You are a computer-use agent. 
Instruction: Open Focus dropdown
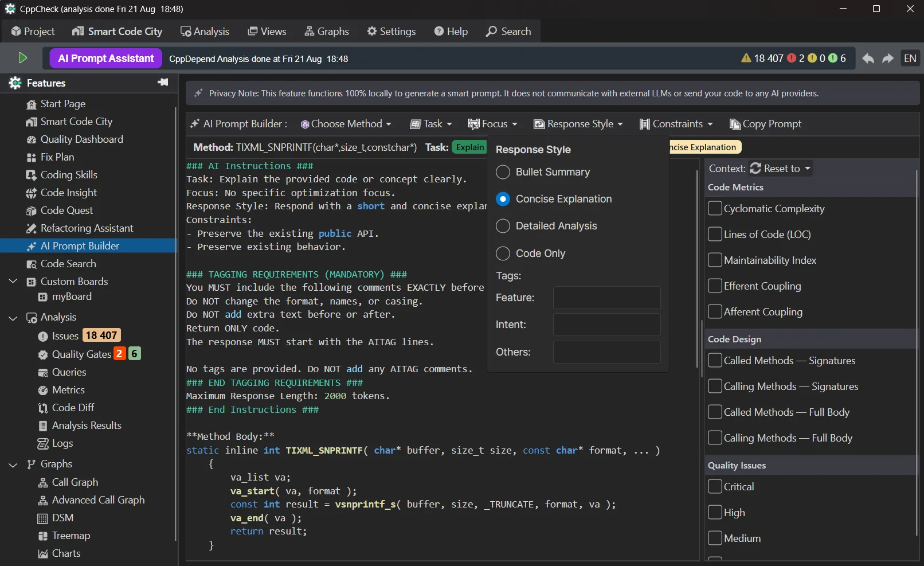point(493,124)
